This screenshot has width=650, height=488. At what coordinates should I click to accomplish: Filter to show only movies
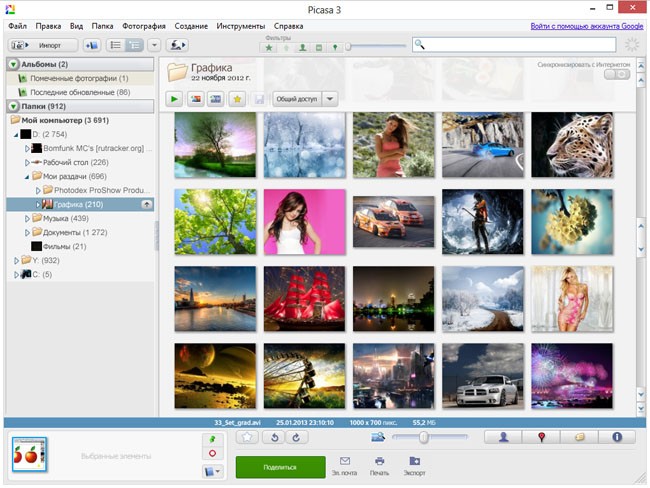[319, 48]
